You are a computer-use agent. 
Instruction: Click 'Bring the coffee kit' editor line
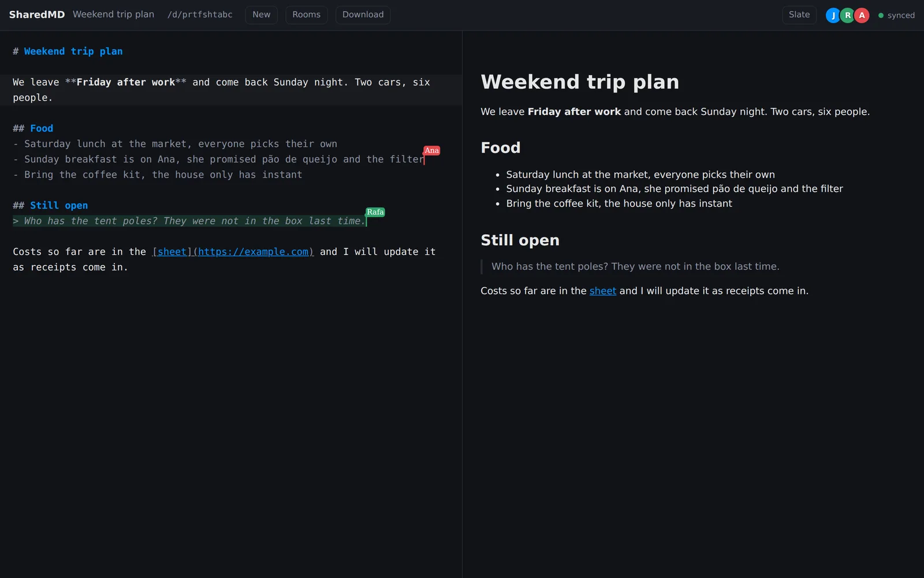click(158, 175)
